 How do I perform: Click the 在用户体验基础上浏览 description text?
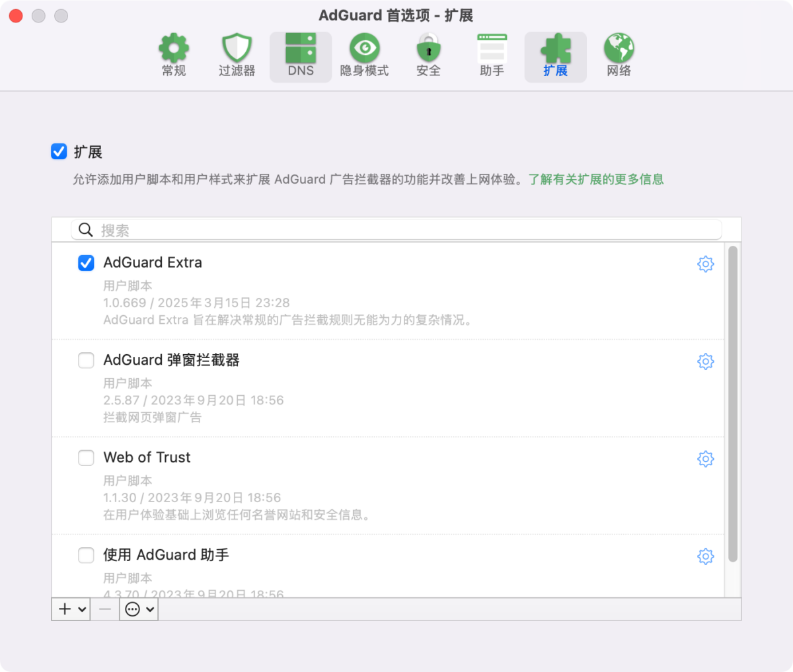click(x=236, y=515)
